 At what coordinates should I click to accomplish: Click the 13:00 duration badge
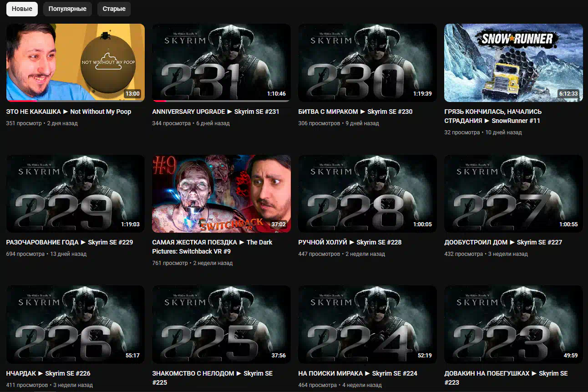coord(132,94)
